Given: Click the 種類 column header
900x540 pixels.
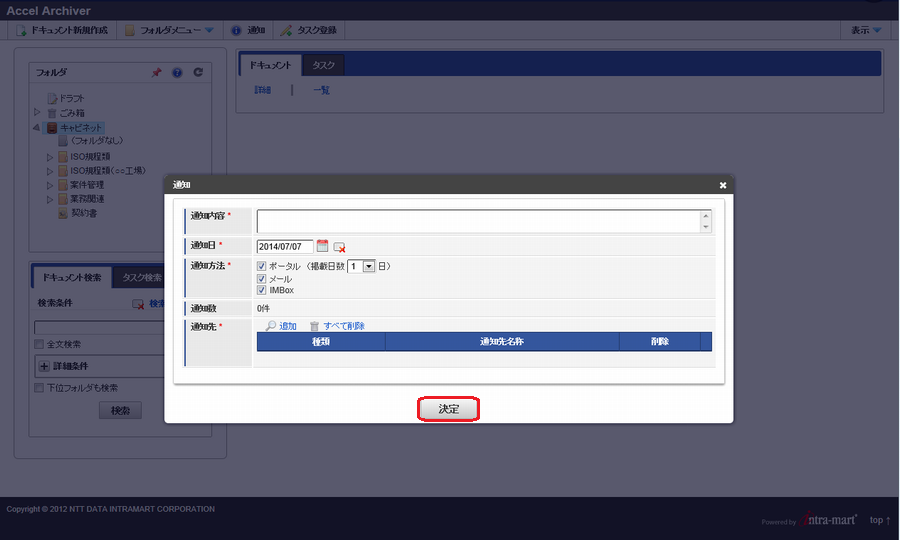Looking at the screenshot, I should click(321, 341).
